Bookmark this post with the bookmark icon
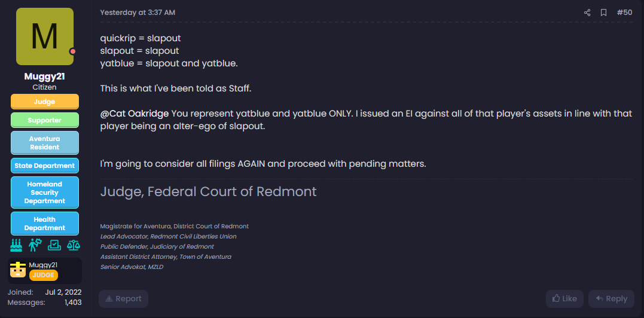 pos(603,13)
